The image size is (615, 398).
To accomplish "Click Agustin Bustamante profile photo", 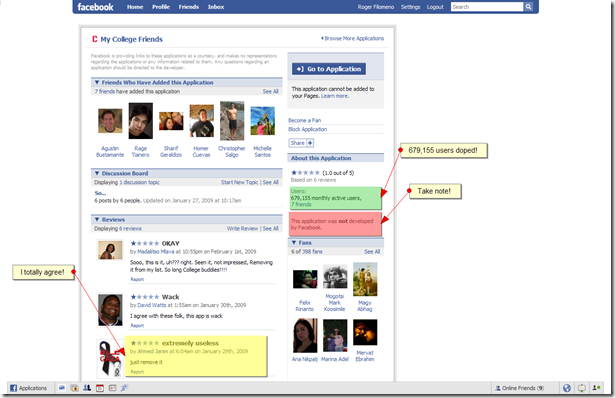I will click(110, 121).
